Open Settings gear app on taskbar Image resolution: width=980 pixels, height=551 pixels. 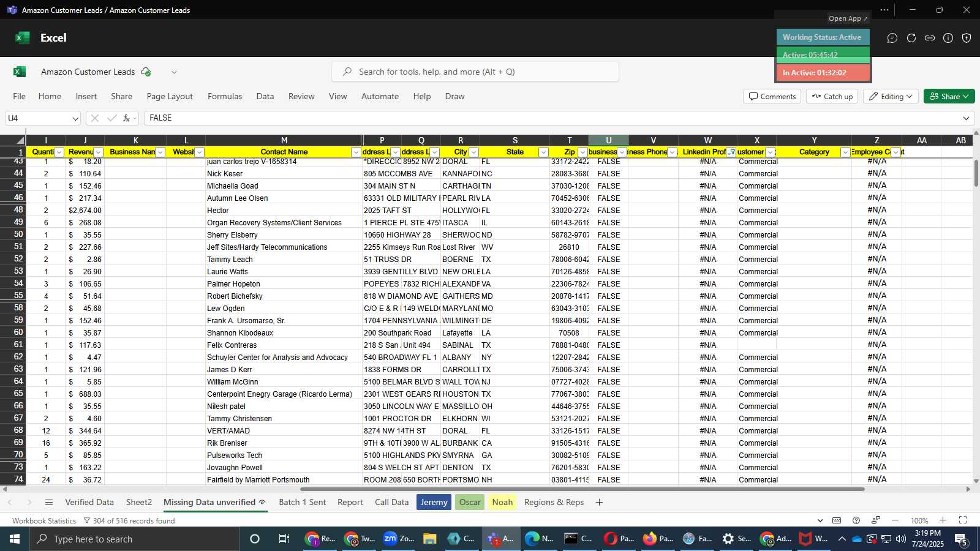[x=736, y=539]
